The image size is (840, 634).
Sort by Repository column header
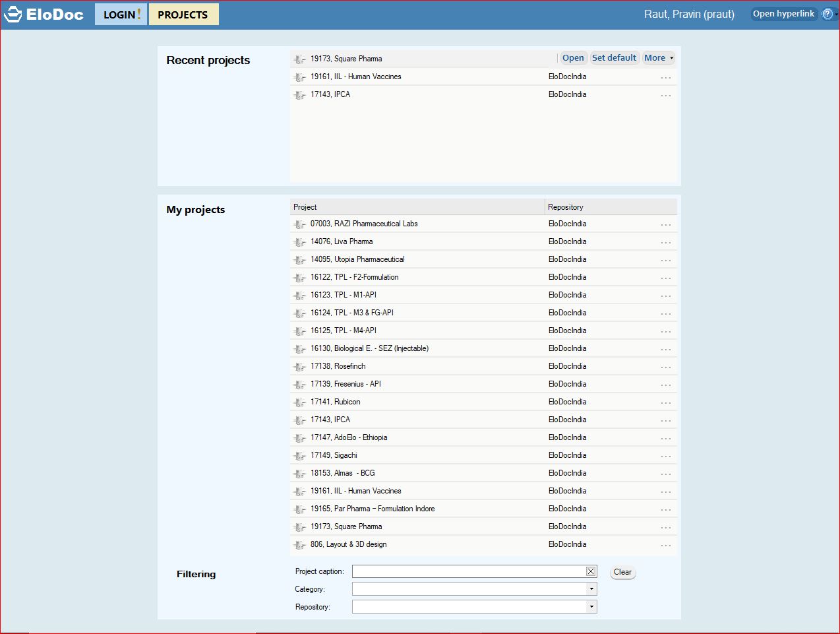(611, 207)
